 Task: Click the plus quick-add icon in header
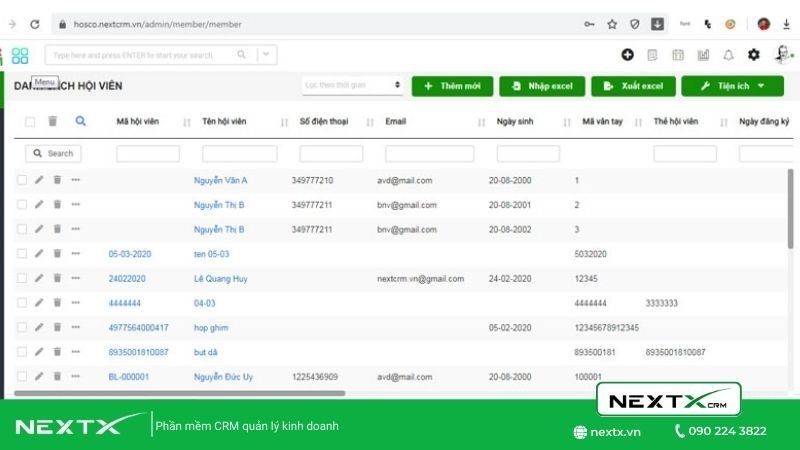[627, 55]
